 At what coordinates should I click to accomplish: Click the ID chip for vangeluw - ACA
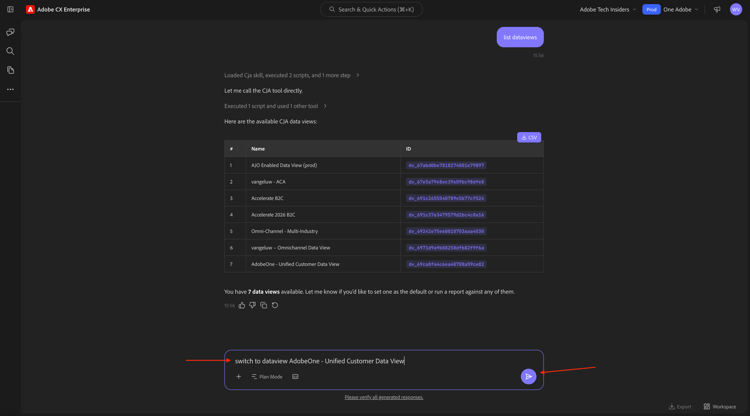446,182
